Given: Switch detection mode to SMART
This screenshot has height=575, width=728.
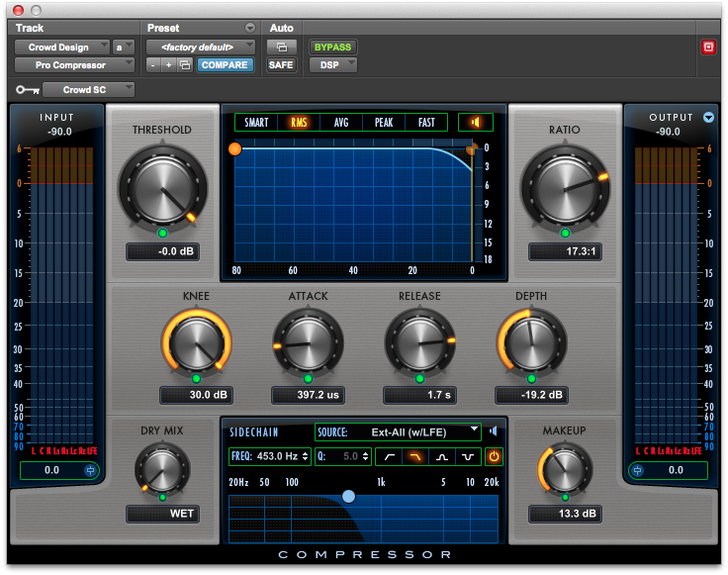Looking at the screenshot, I should (x=256, y=123).
